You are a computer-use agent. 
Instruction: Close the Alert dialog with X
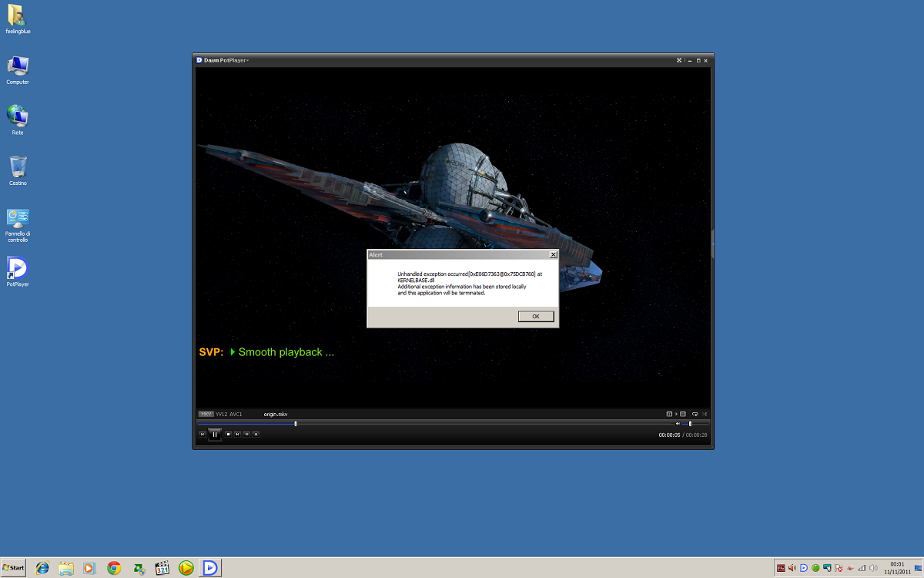(x=553, y=254)
